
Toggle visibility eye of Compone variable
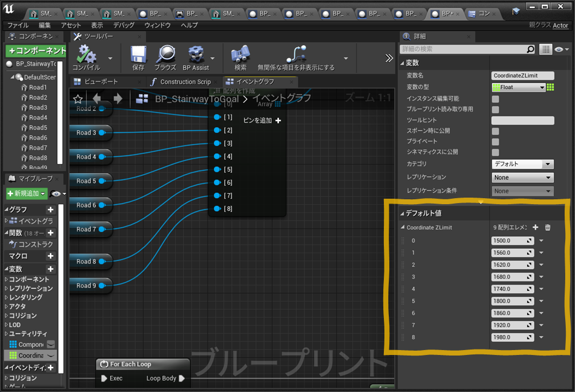pyautogui.click(x=51, y=344)
